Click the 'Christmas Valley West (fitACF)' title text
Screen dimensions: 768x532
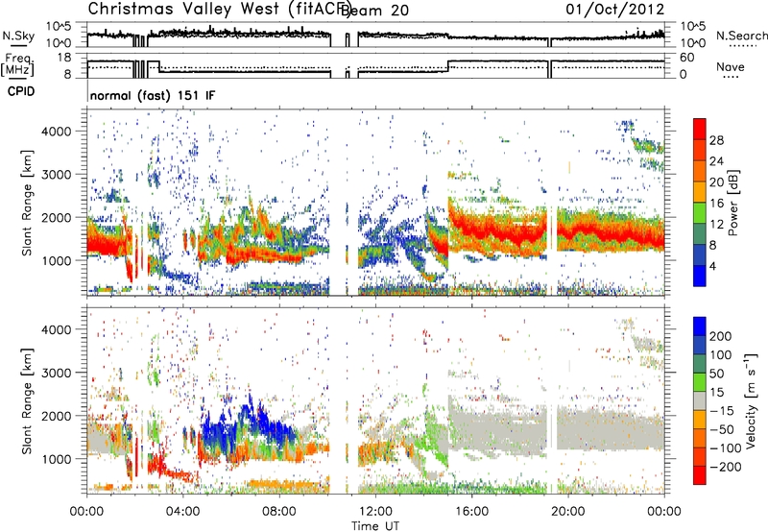219,10
